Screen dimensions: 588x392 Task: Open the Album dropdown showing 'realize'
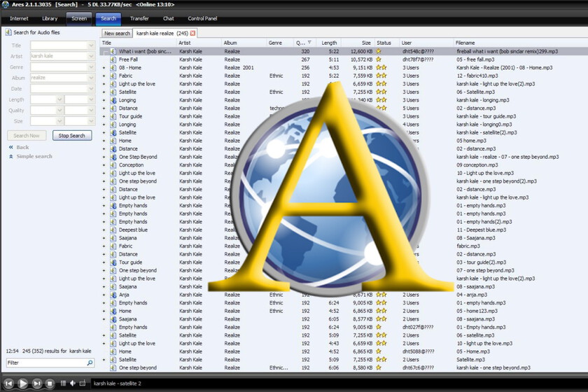(x=91, y=78)
